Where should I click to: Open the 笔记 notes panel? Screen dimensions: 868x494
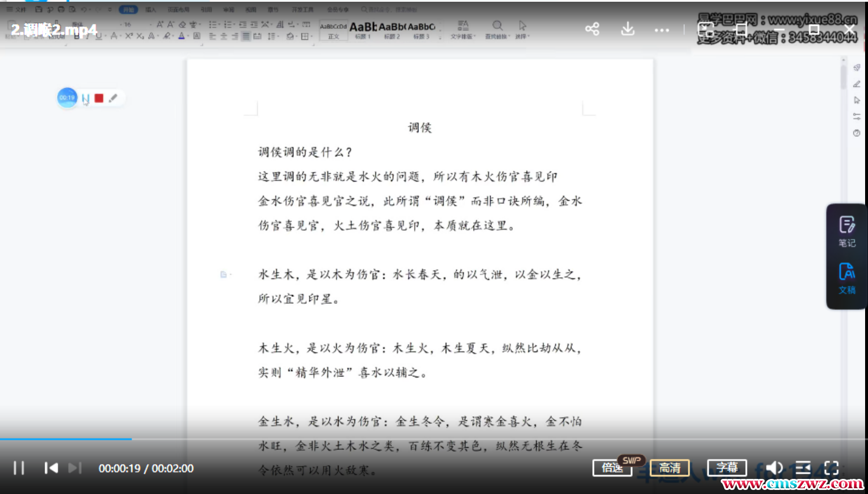(x=847, y=231)
